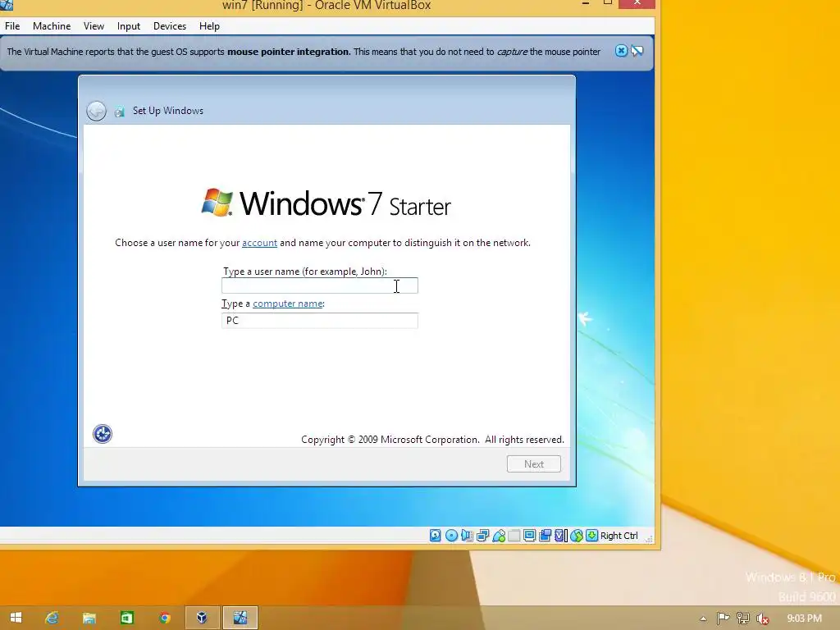Open the network icon in system tray
840x630 pixels.
pyautogui.click(x=742, y=619)
